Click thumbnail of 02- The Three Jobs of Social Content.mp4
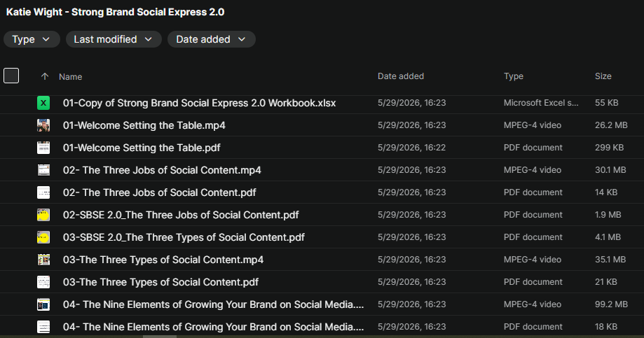The width and height of the screenshot is (644, 338). (43, 170)
